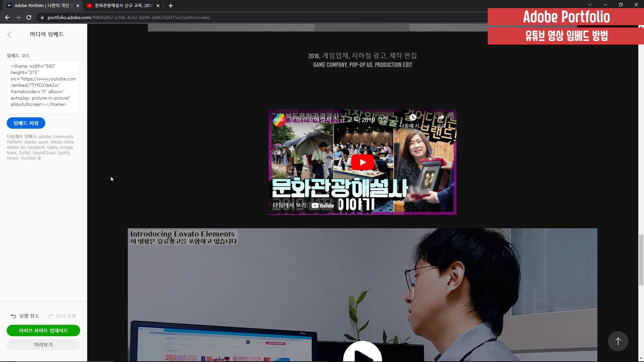Click 라이브 사이트 업데이트 green button
The width and height of the screenshot is (644, 362).
43,330
